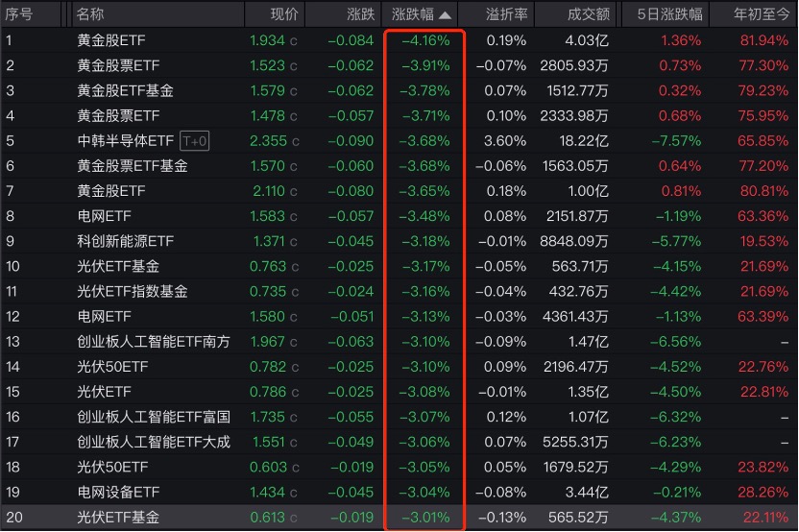
Task: Select 光伏ETF指数基金 in row 11
Action: [133, 292]
